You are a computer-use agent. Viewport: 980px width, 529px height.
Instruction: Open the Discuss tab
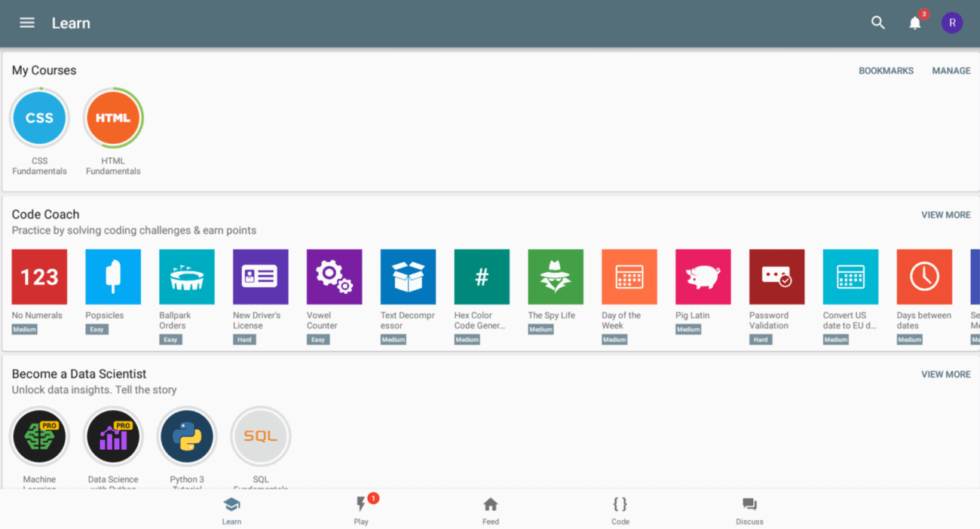[749, 510]
